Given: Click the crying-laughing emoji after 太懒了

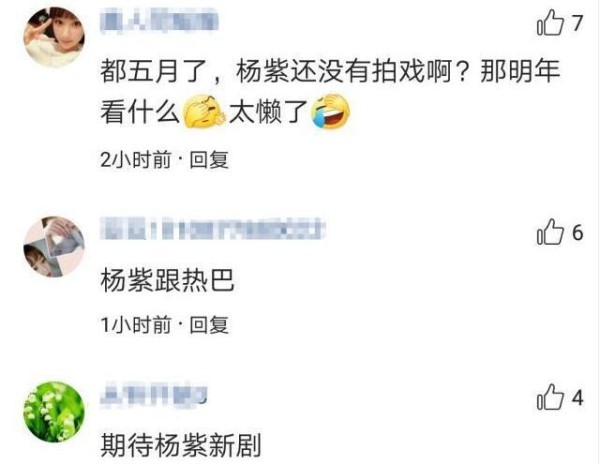Looking at the screenshot, I should tap(331, 111).
